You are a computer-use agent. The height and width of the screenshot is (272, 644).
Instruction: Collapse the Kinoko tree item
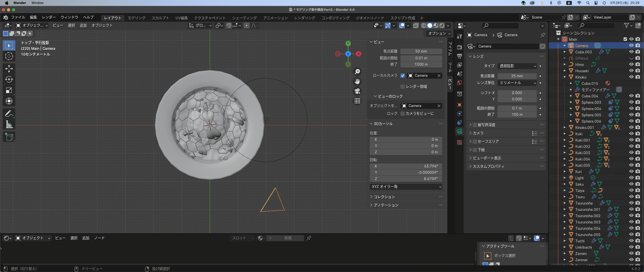point(565,77)
